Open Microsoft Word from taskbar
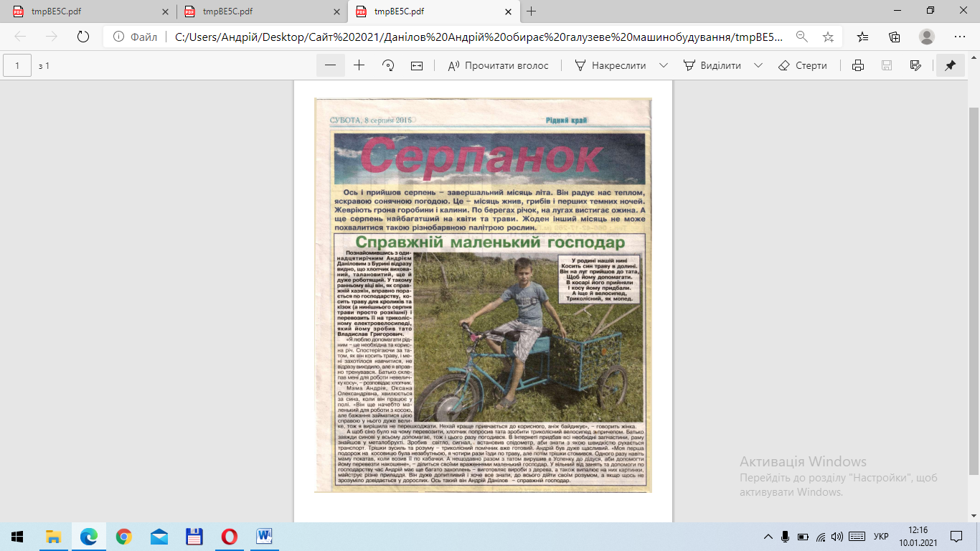The width and height of the screenshot is (980, 551). pos(264,536)
